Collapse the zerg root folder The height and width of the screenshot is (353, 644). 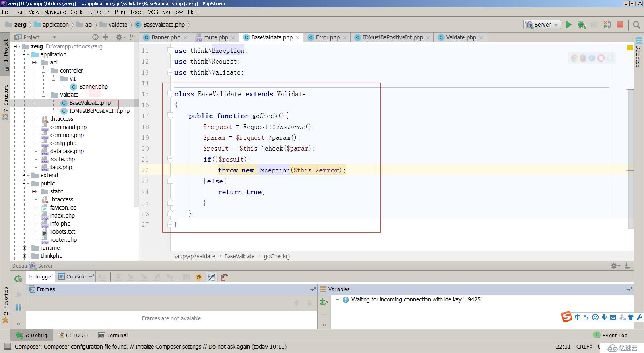[15, 46]
